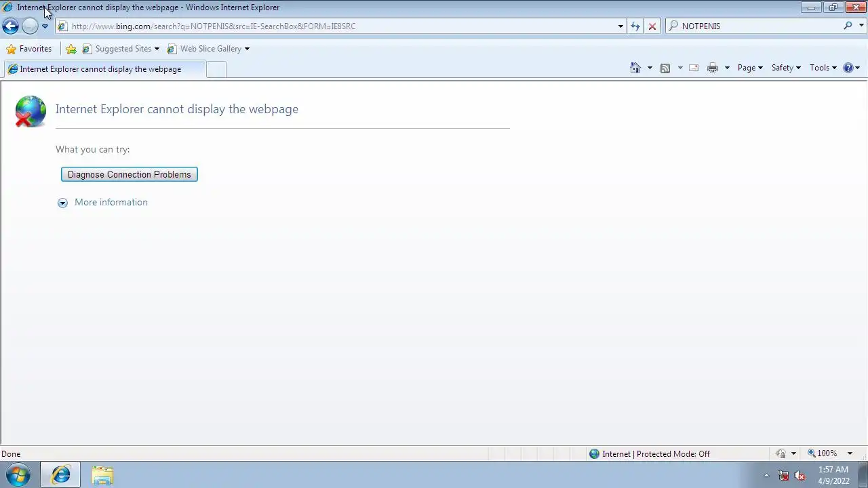Click the bing.com URL in address bar
Viewport: 868px width, 488px height.
coord(213,26)
